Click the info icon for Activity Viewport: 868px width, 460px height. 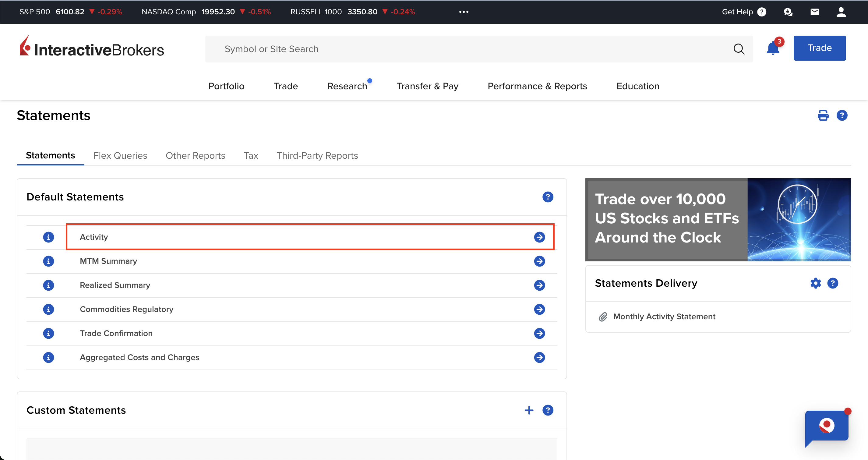48,237
